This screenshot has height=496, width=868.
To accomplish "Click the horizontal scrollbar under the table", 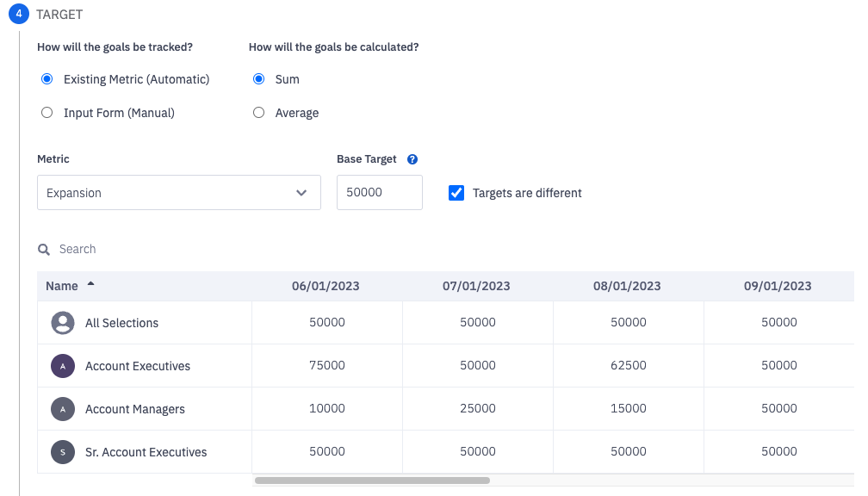I will point(372,480).
